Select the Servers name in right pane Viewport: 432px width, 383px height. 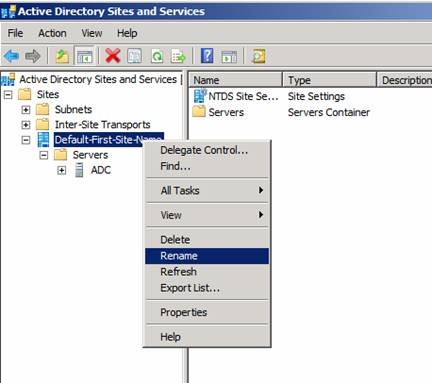pyautogui.click(x=226, y=112)
